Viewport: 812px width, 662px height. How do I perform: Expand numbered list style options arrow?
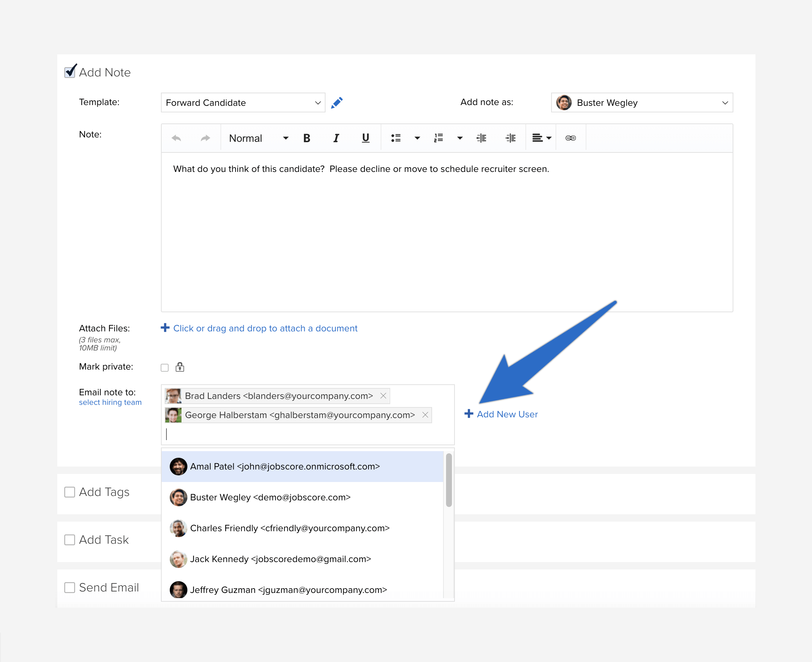[x=460, y=138]
